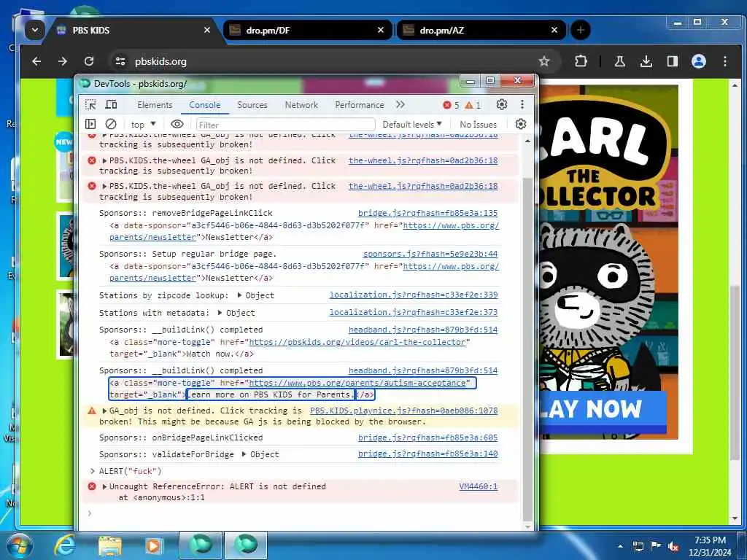This screenshot has width=747, height=560.
Task: Switch to the Elements panel
Action: tap(155, 105)
